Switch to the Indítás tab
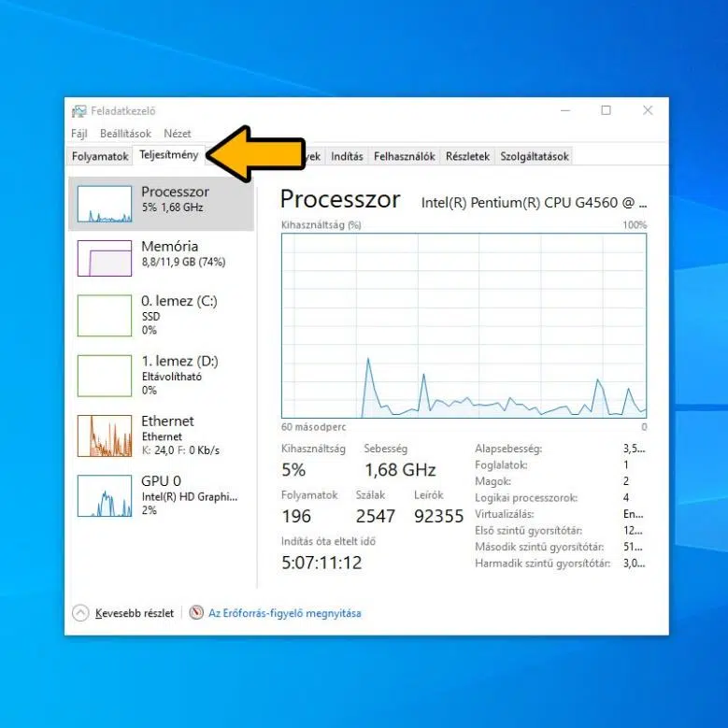The height and width of the screenshot is (728, 728). pos(347,156)
